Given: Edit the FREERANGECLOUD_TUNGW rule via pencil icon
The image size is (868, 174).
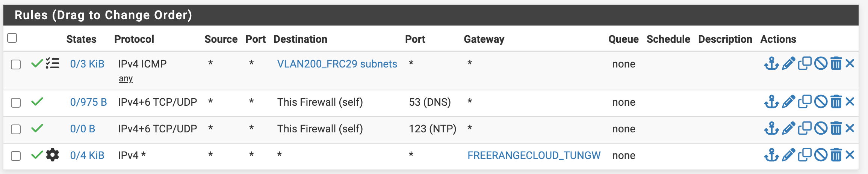Looking at the screenshot, I should pyautogui.click(x=788, y=155).
